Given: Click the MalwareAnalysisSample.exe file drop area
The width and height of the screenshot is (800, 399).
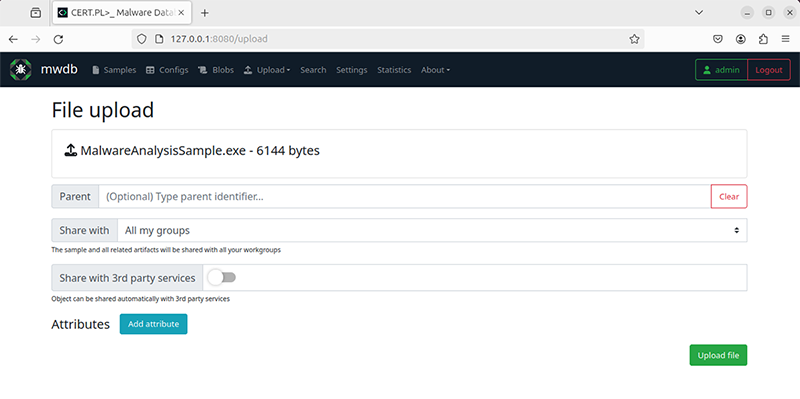Looking at the screenshot, I should [x=399, y=153].
